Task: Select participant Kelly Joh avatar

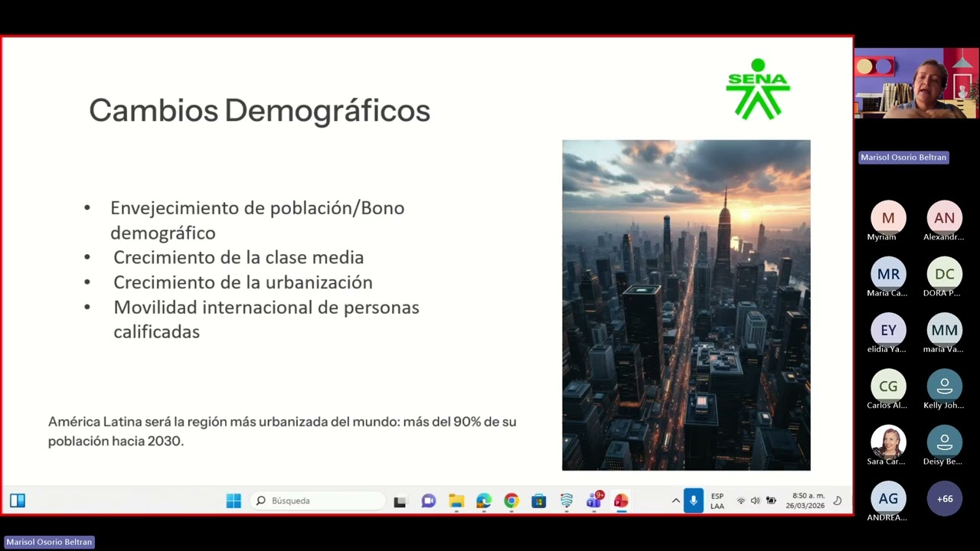Action: 944,386
